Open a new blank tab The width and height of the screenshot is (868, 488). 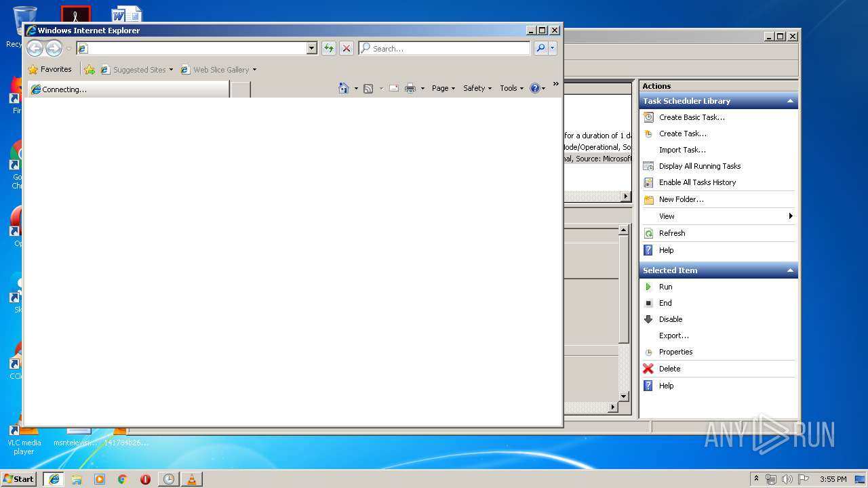241,89
